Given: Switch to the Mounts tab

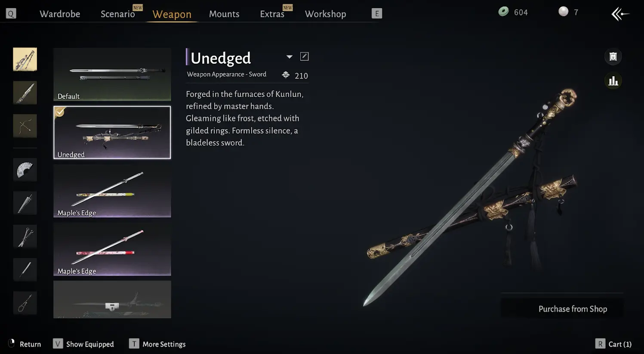Looking at the screenshot, I should pos(224,14).
